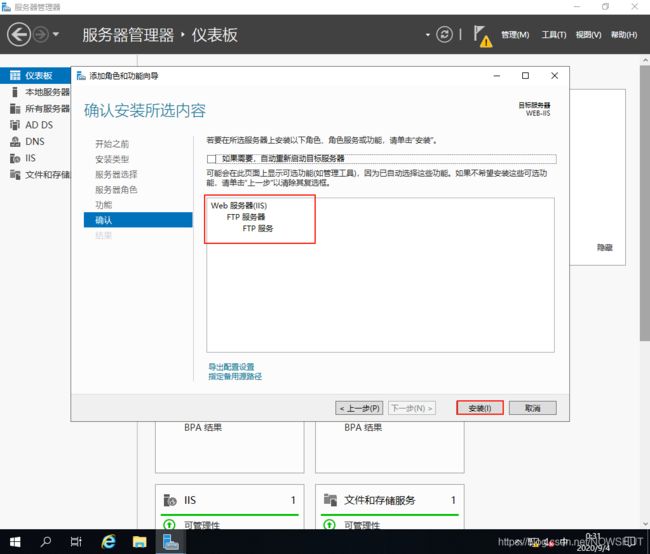Click the 隐藏 link on the dashboard
This screenshot has width=650, height=554.
(x=605, y=248)
